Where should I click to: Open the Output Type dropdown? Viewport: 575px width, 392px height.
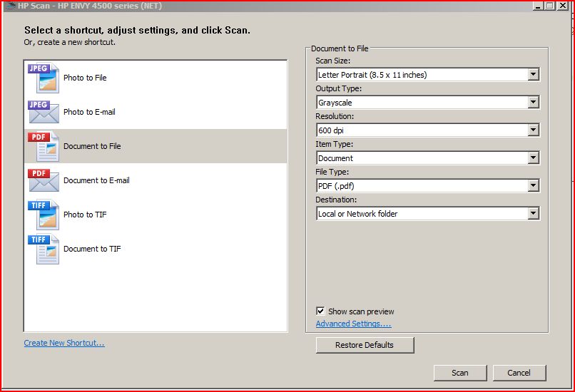point(533,103)
